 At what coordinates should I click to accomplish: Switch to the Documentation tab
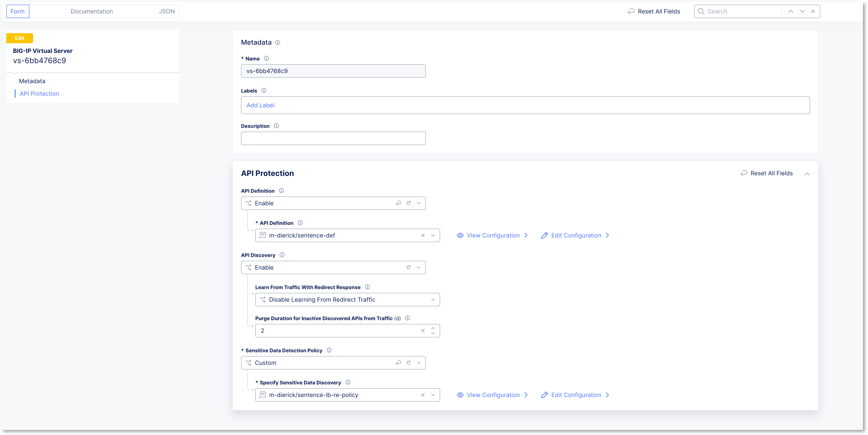(92, 12)
